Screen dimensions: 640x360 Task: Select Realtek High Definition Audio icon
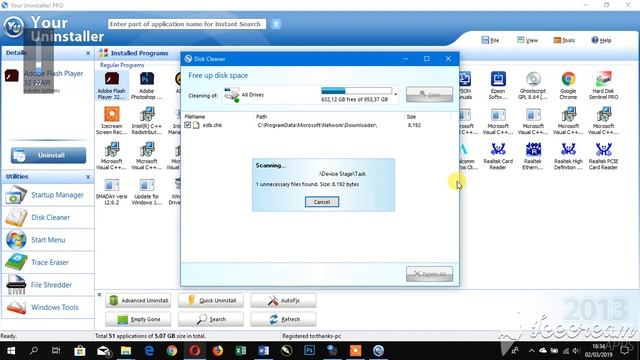[x=568, y=156]
